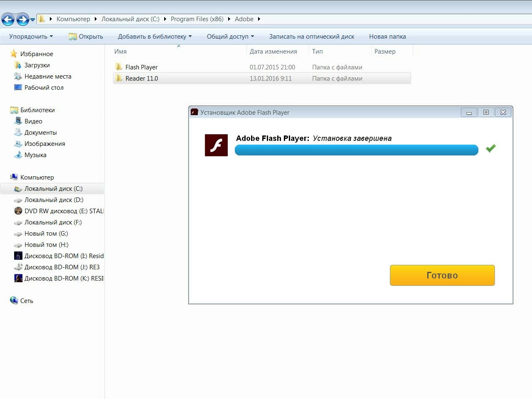Click BD-ROM (K:) drive icon
This screenshot has width=532, height=399.
pos(18,278)
